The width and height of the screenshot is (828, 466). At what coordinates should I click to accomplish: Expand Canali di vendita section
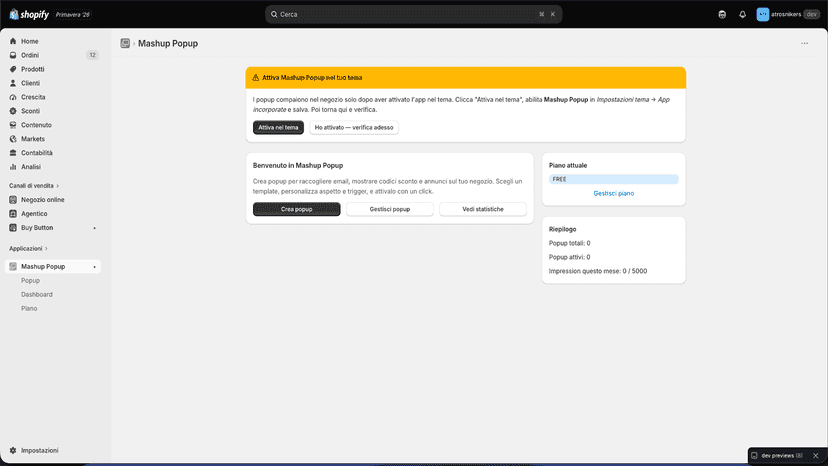[34, 185]
